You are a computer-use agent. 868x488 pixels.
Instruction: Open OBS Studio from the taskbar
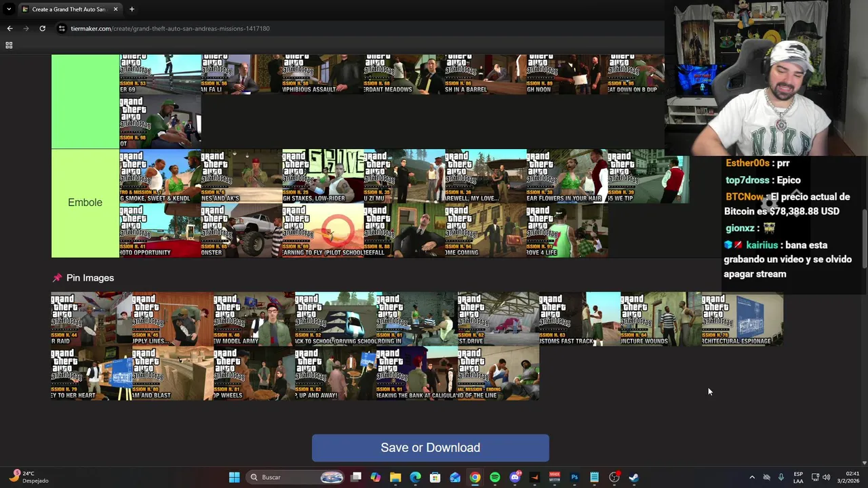pos(614,477)
